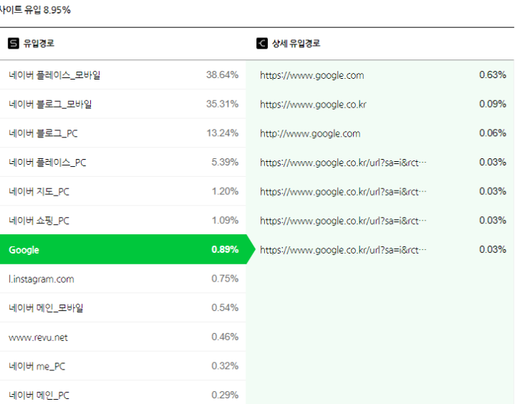532x404 pixels.
Task: Open http://www.google.com detail link
Action: (x=310, y=134)
